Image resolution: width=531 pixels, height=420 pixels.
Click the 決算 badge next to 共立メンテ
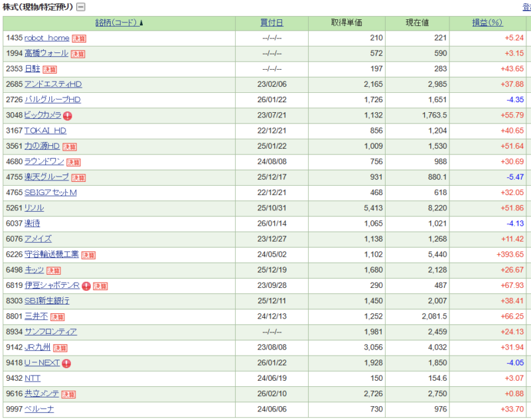(69, 394)
